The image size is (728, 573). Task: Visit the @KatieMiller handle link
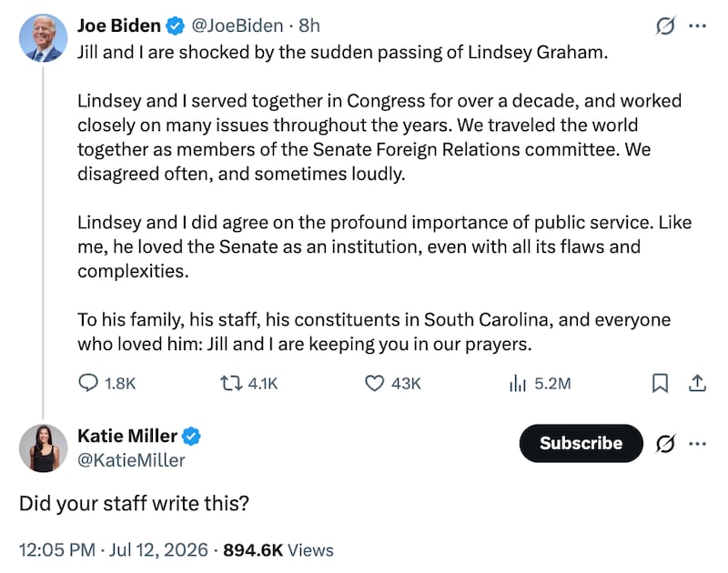(131, 460)
